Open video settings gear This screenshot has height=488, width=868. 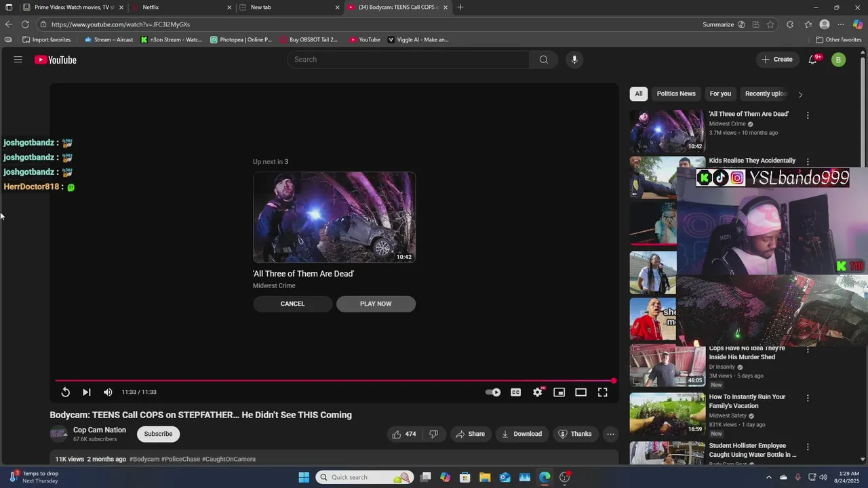[538, 392]
